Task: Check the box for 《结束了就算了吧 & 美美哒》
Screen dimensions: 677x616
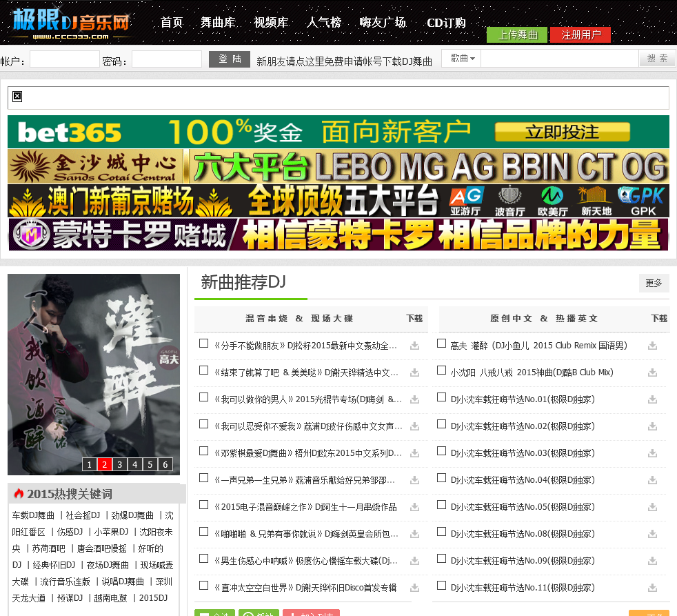Action: 204,370
